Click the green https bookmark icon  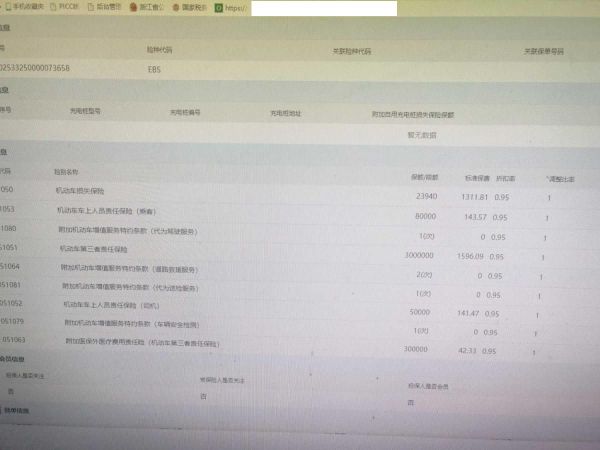click(x=218, y=7)
